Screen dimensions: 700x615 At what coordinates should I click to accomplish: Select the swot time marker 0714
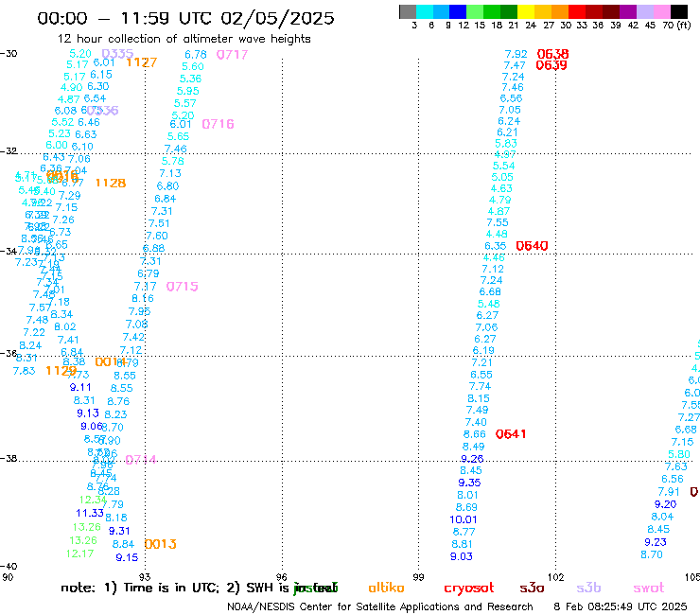point(141,460)
